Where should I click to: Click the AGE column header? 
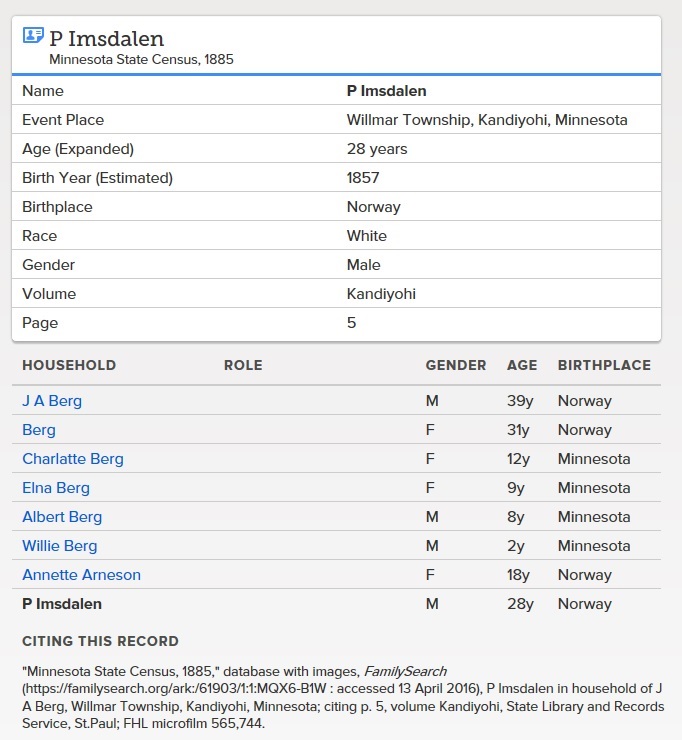522,365
